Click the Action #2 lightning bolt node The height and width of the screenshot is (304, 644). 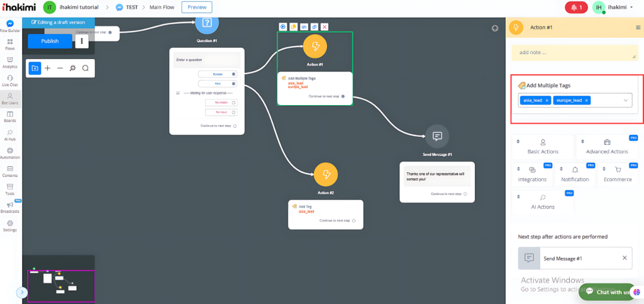[x=326, y=174]
